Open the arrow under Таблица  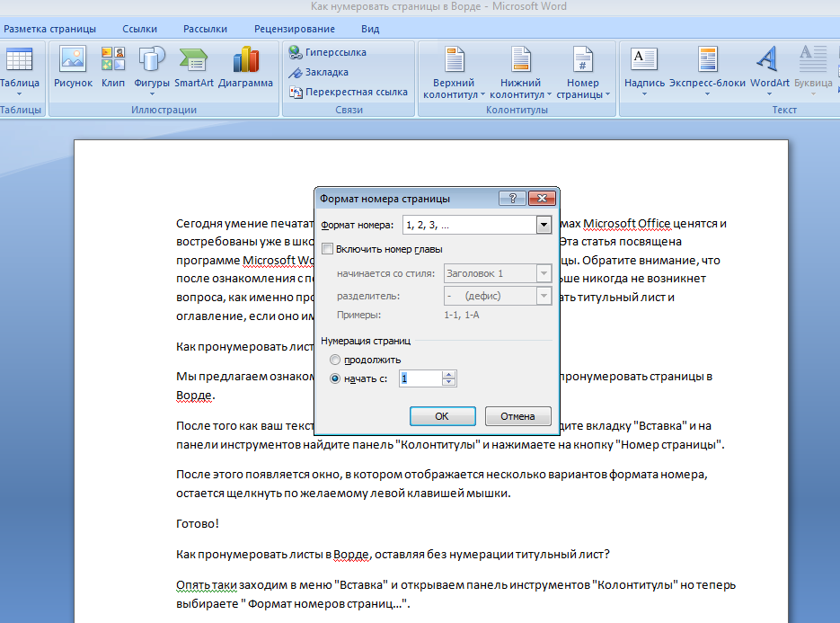click(x=19, y=94)
